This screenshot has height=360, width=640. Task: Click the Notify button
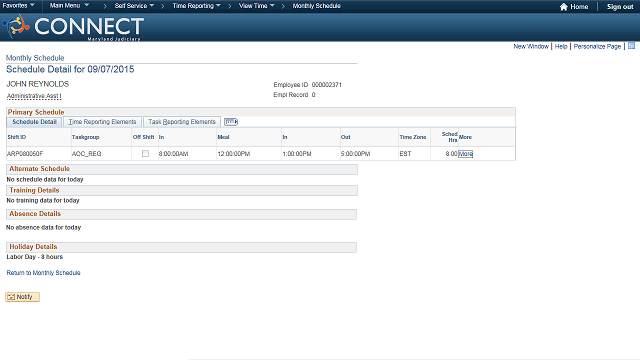(x=22, y=297)
